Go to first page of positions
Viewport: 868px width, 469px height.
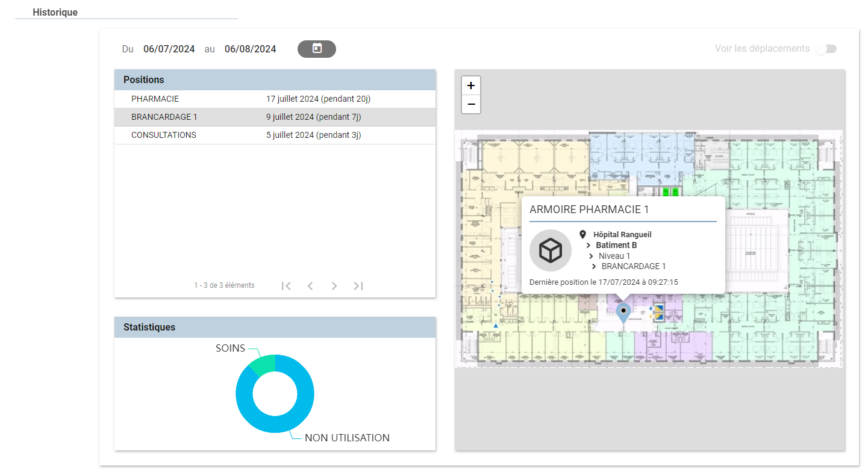(x=286, y=285)
